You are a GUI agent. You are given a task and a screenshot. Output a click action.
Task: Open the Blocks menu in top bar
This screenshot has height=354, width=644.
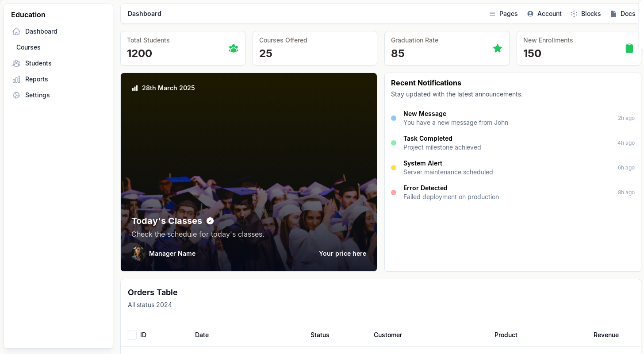click(x=586, y=14)
